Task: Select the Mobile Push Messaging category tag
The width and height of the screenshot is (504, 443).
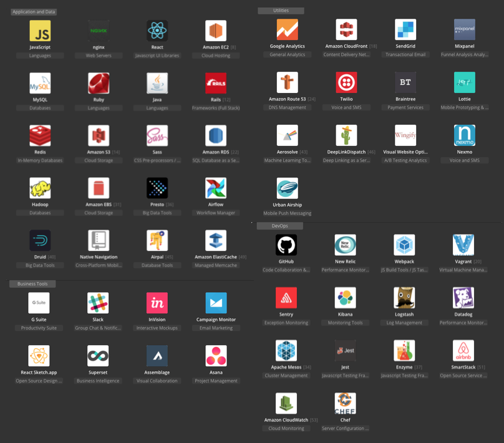Action: [x=288, y=213]
